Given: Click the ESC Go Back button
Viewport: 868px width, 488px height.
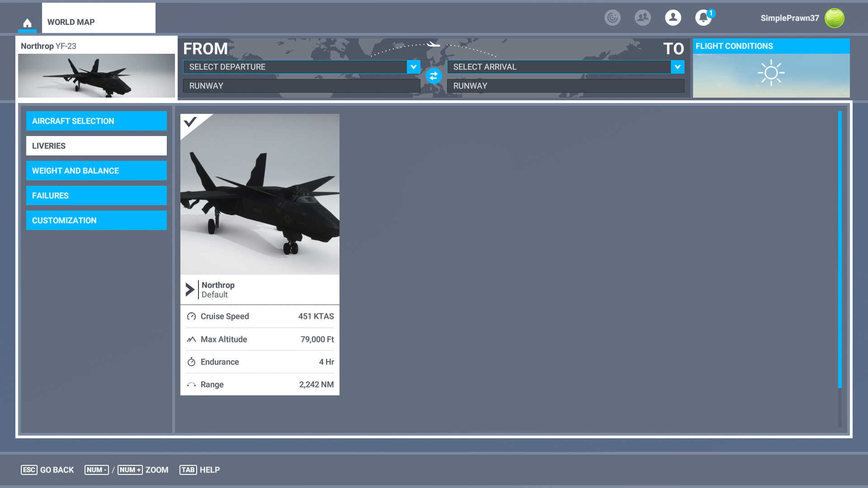Looking at the screenshot, I should (x=47, y=470).
